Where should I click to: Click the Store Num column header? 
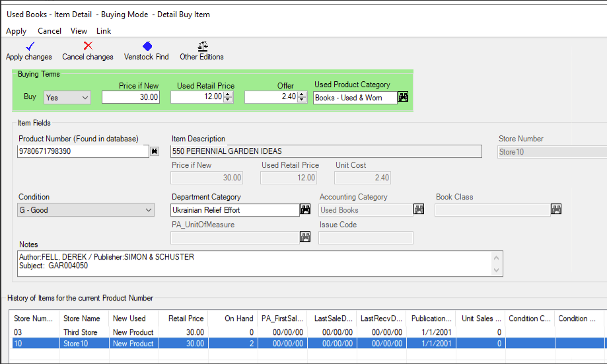coord(34,318)
